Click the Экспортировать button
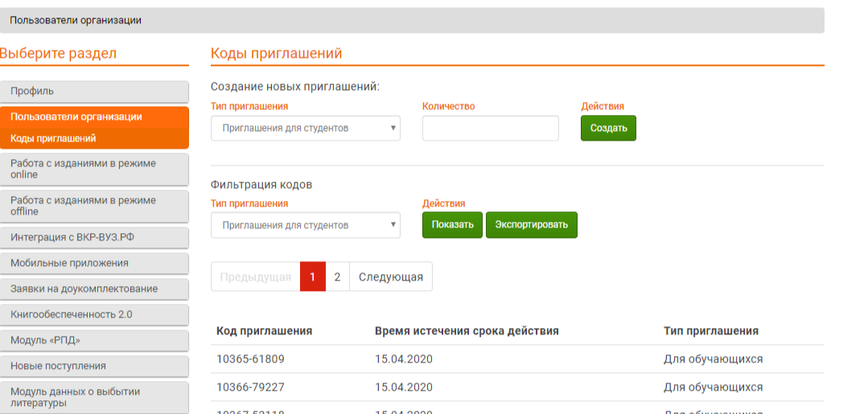Viewport: 868px width, 414px height. [x=531, y=225]
